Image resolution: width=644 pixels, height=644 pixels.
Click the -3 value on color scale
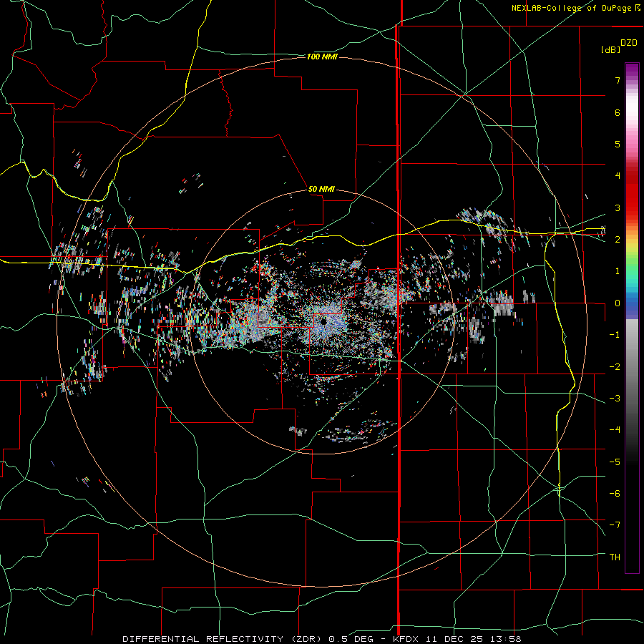click(x=615, y=399)
